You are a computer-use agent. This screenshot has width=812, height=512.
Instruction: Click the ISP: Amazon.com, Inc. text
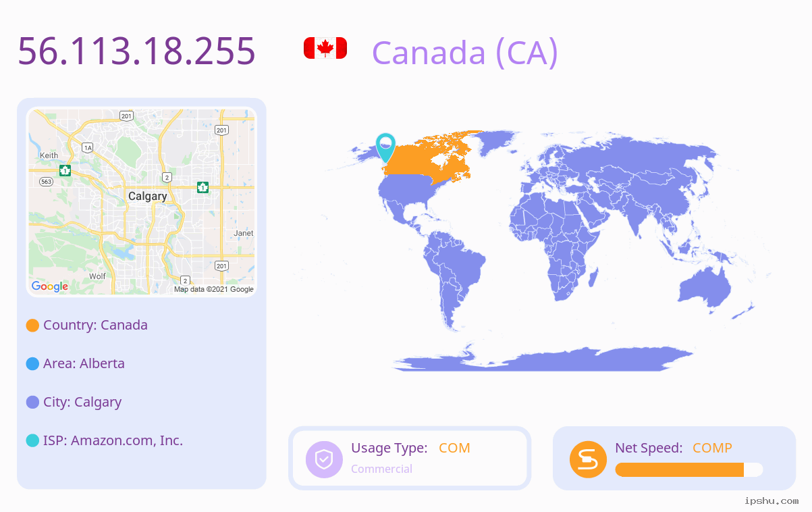coord(113,440)
